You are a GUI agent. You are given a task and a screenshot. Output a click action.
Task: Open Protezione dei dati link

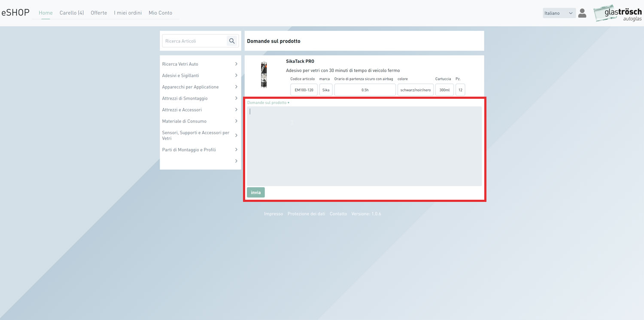(306, 214)
